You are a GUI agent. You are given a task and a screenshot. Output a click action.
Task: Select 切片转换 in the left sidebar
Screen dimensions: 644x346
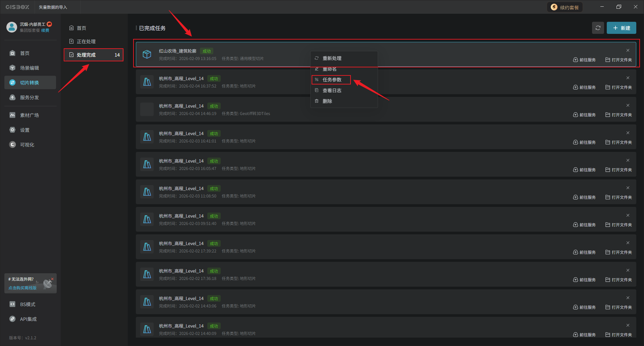click(x=29, y=83)
